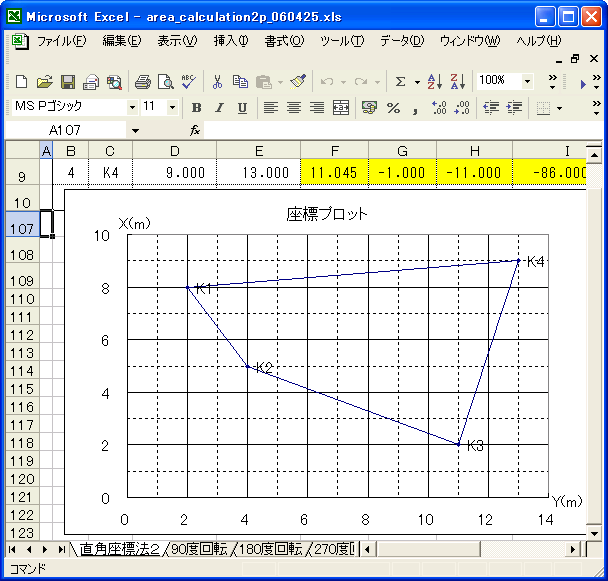Viewport: 608px width, 581px height.
Task: Click the 座標プロット chart title
Action: (326, 214)
